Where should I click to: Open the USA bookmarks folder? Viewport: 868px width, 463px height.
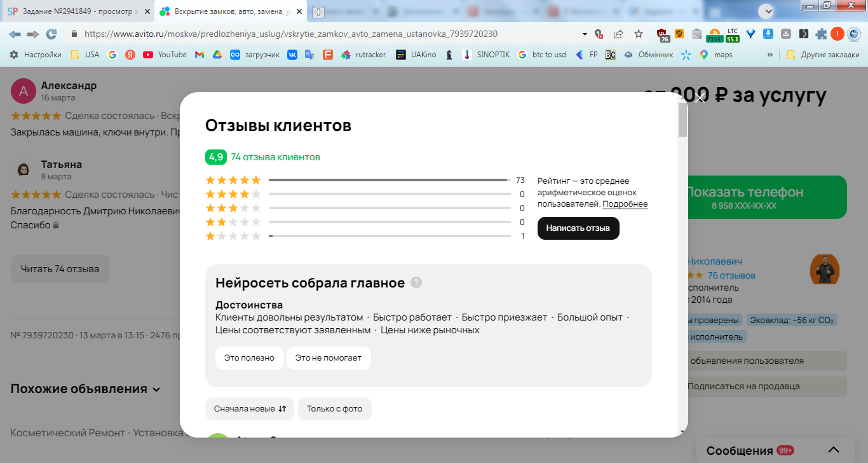[85, 55]
